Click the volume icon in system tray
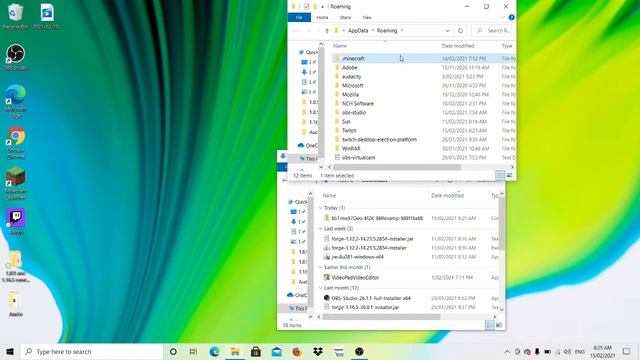640x360 pixels. pos(567,351)
